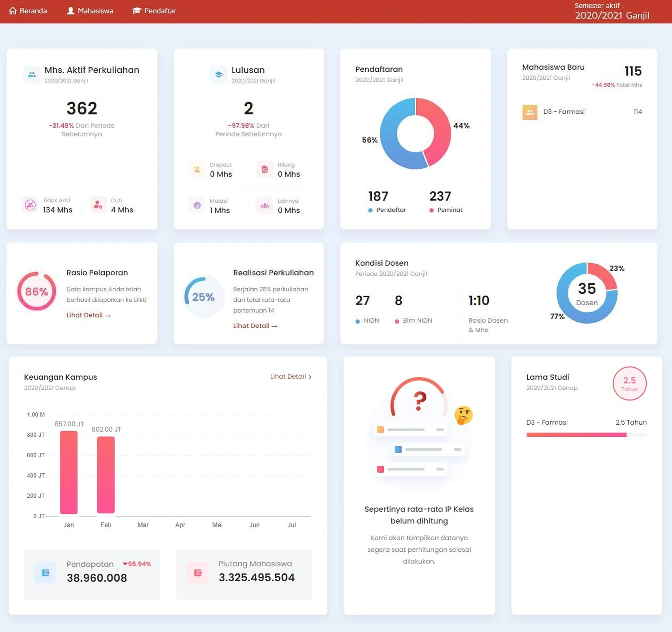672x632 pixels.
Task: Click the graduation cap icon beside Pendaftar
Action: click(x=136, y=11)
